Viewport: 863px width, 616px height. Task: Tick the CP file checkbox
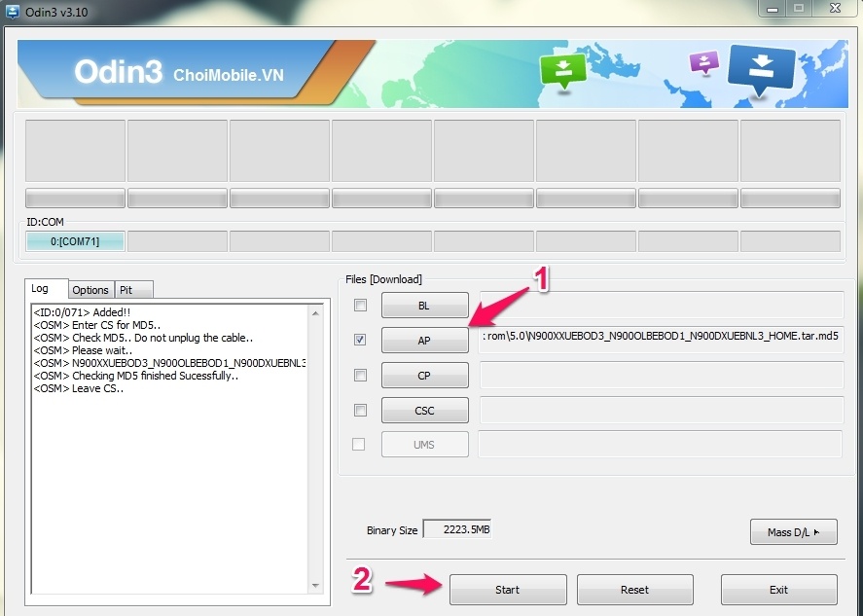click(x=360, y=375)
